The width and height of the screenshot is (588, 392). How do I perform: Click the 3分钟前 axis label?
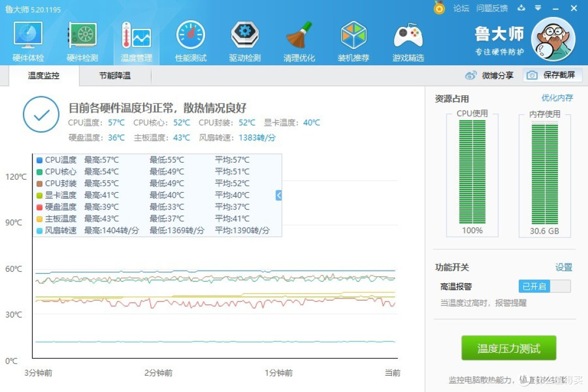38,373
